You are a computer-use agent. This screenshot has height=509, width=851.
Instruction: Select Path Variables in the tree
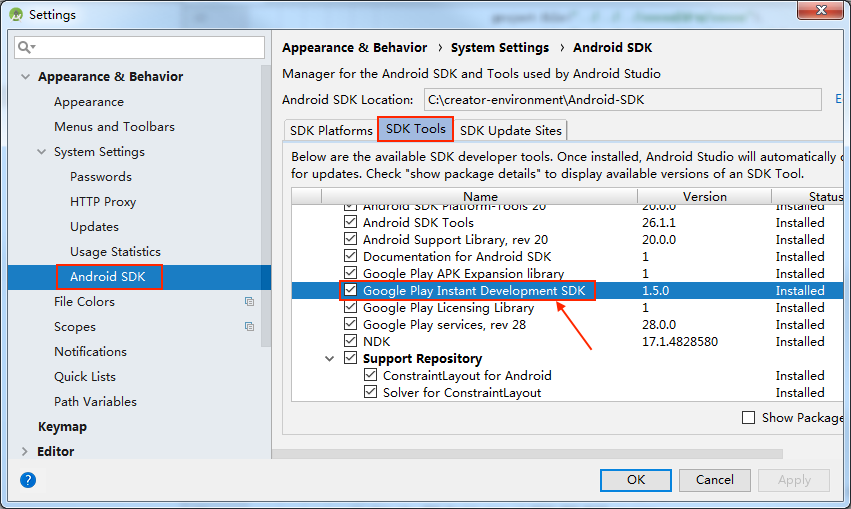pyautogui.click(x=96, y=402)
